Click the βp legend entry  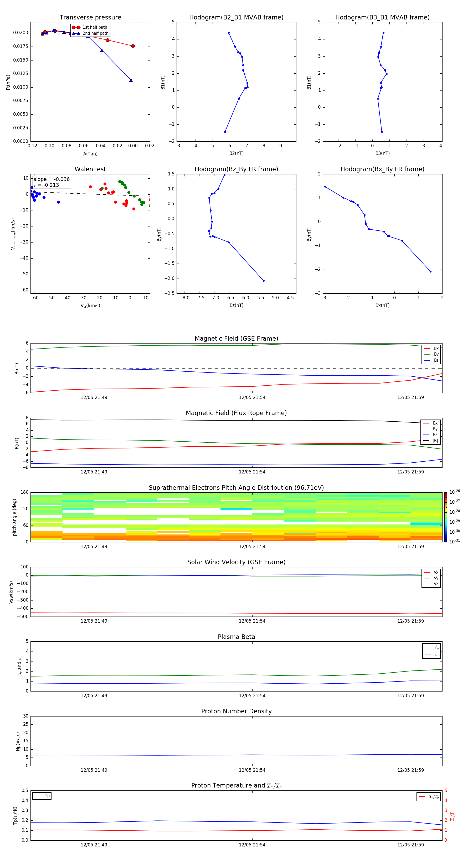431,647
